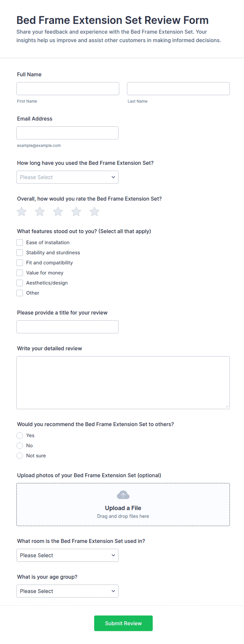Image resolution: width=244 pixels, height=644 pixels.
Task: Enable the Value for money option
Action: (x=20, y=273)
